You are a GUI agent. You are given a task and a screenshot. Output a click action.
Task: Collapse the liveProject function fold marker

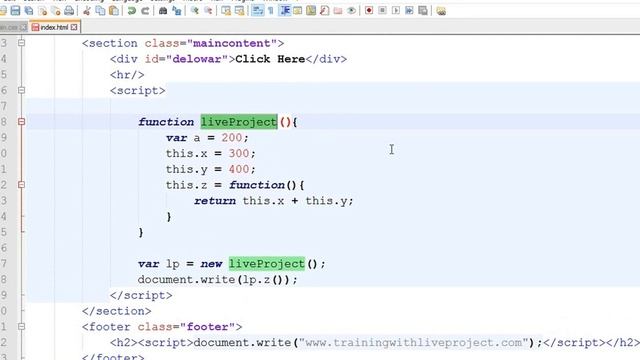tap(22, 122)
